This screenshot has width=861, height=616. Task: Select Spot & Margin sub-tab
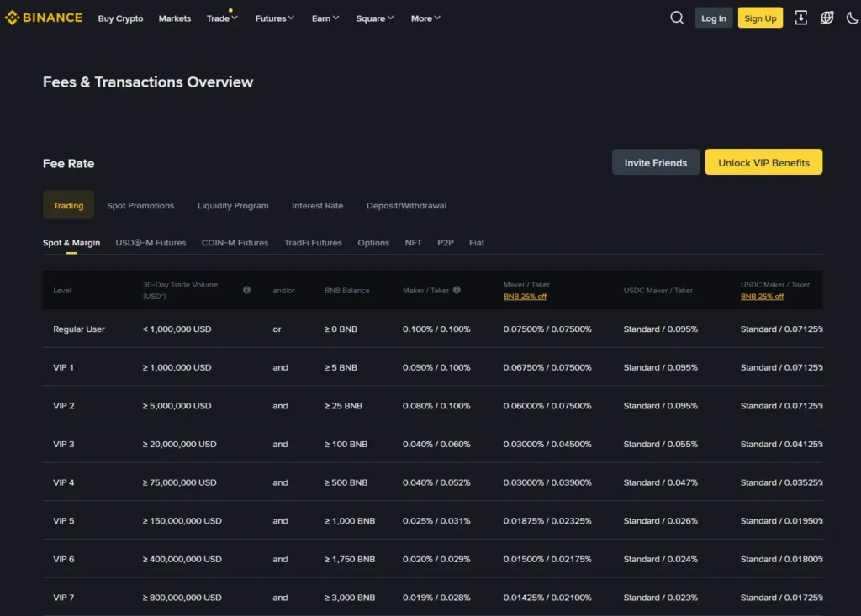[x=71, y=243]
